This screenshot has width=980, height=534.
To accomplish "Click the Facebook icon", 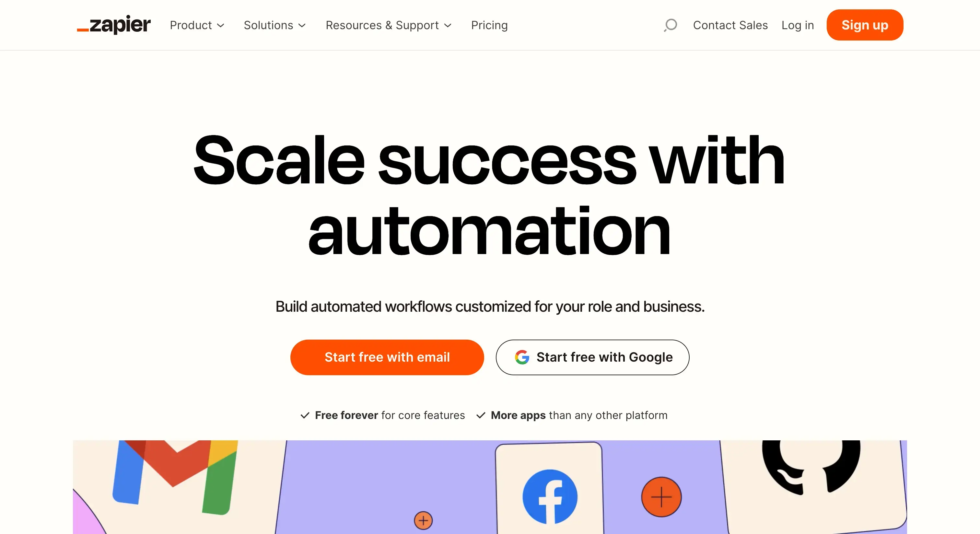I will click(x=551, y=494).
